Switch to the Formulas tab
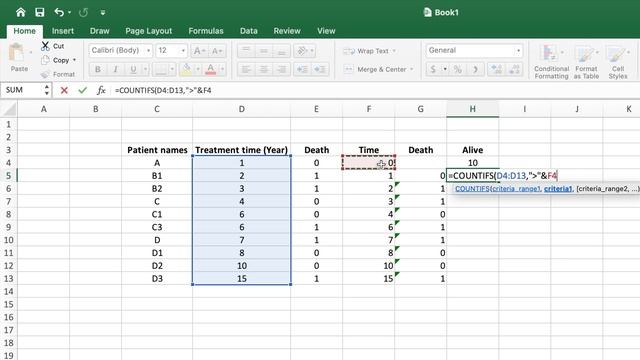The height and width of the screenshot is (360, 640). 206,31
